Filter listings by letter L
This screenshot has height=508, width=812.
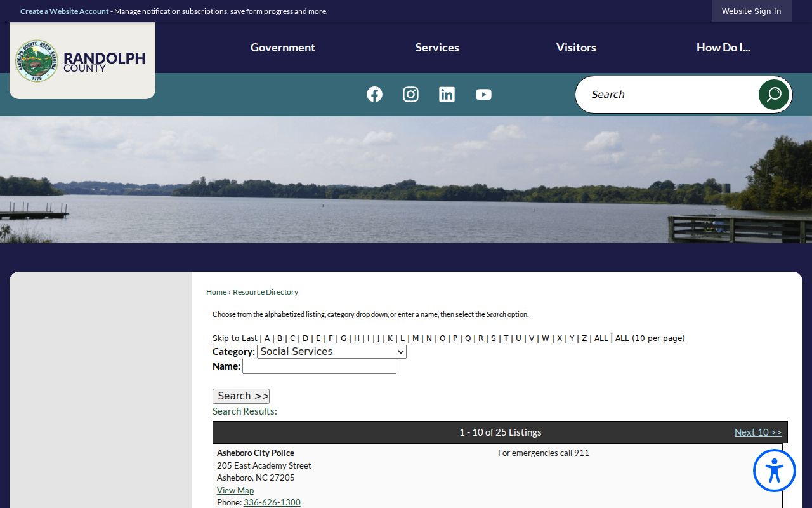click(x=402, y=338)
